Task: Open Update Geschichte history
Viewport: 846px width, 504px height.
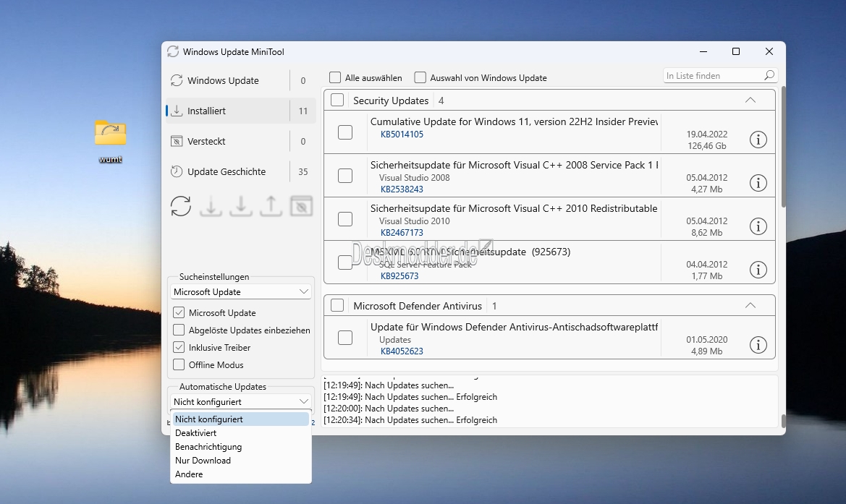Action: pos(241,172)
